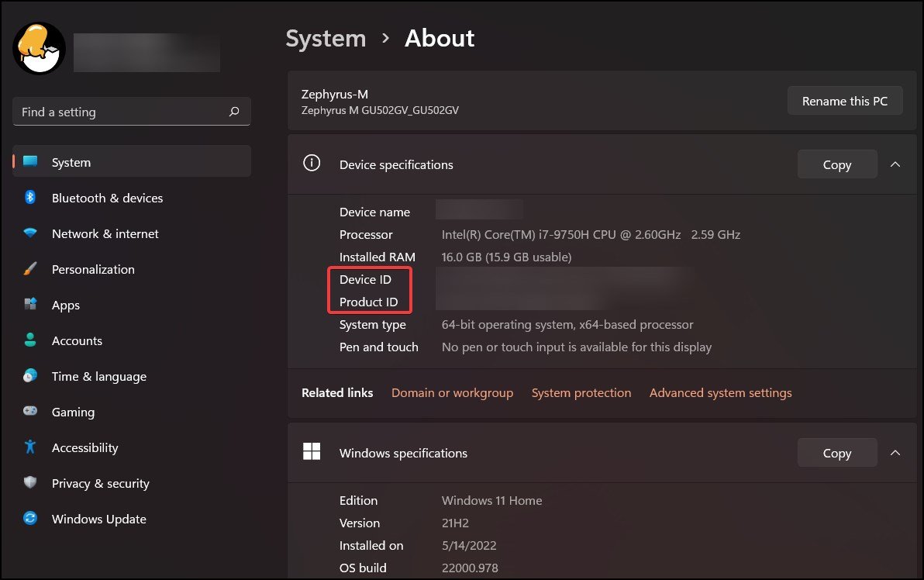Open Bluetooth & devices settings
Viewport: 924px width, 580px height.
tap(132, 198)
